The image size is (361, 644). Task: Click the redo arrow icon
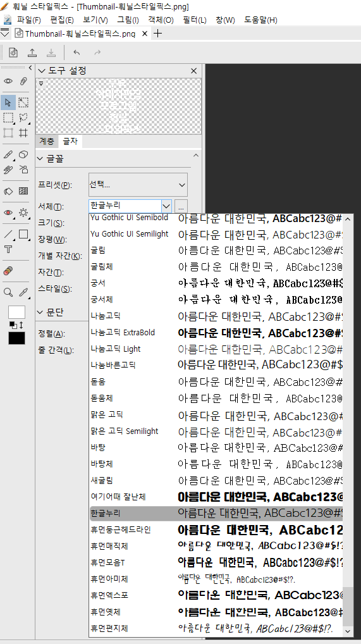(97, 52)
